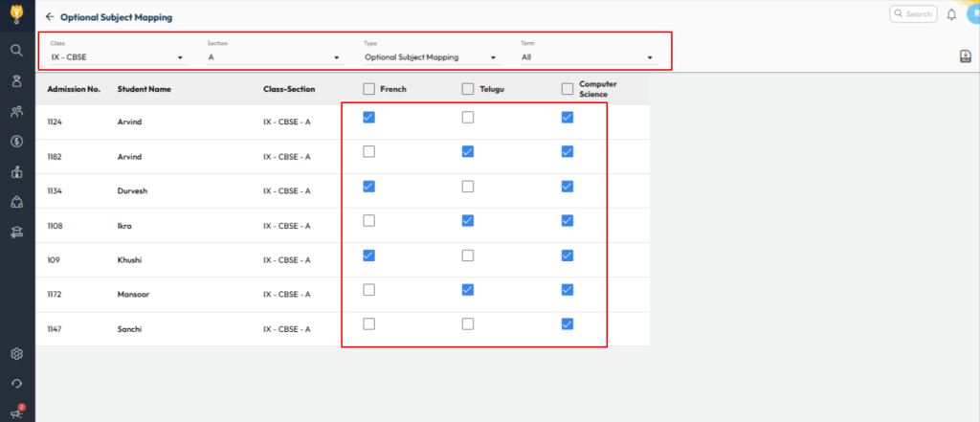Open the dollar sign fees icon in sidebar
Viewport: 980px width, 422px height.
pyautogui.click(x=16, y=142)
